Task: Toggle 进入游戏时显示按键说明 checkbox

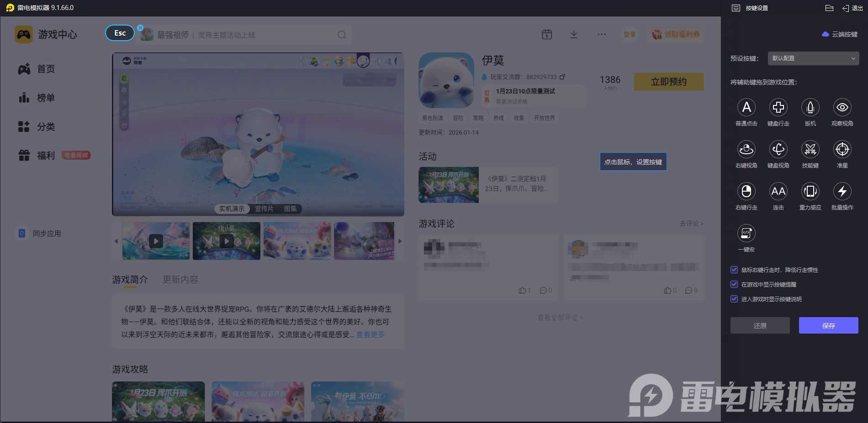Action: pos(734,299)
